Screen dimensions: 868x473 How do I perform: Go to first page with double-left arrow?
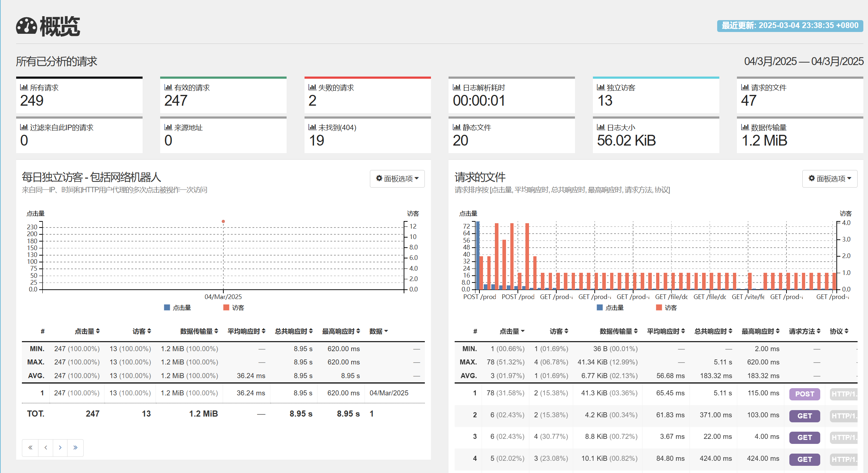coord(31,447)
